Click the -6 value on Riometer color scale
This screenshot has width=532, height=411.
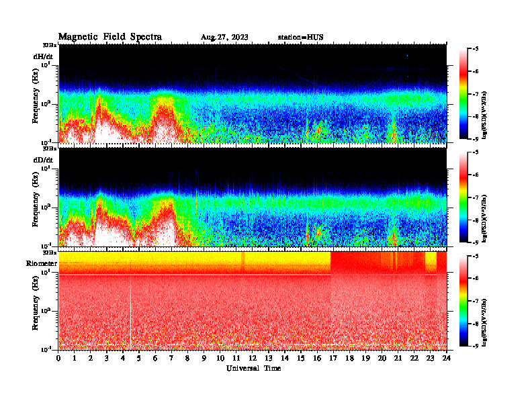click(x=476, y=279)
